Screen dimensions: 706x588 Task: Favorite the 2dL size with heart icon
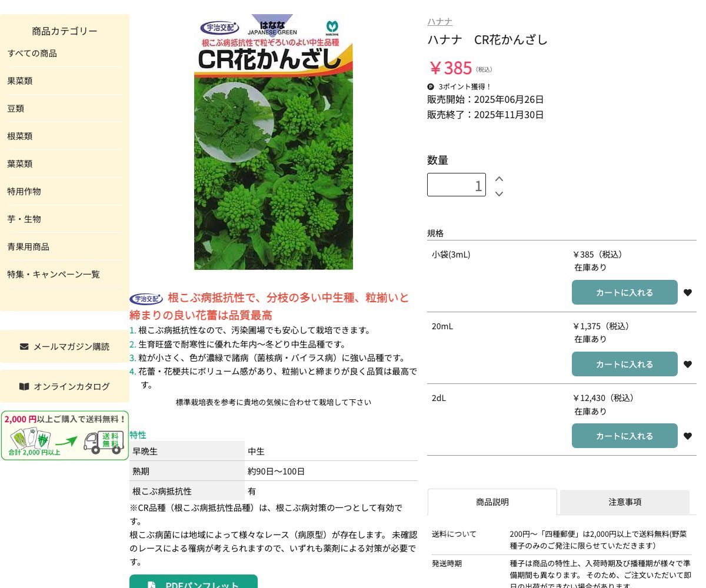687,436
